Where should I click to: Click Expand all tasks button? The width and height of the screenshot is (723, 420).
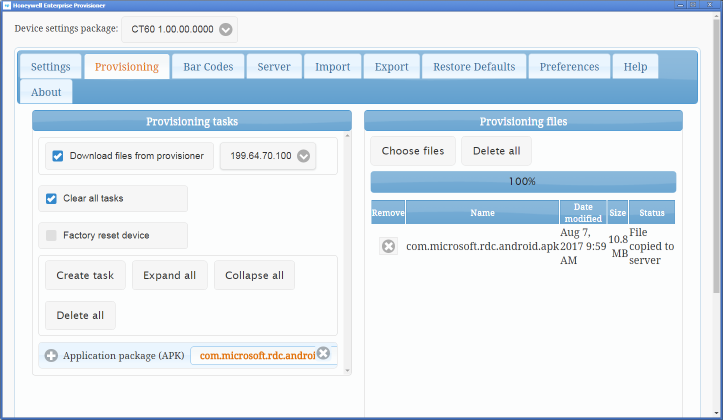coord(170,275)
